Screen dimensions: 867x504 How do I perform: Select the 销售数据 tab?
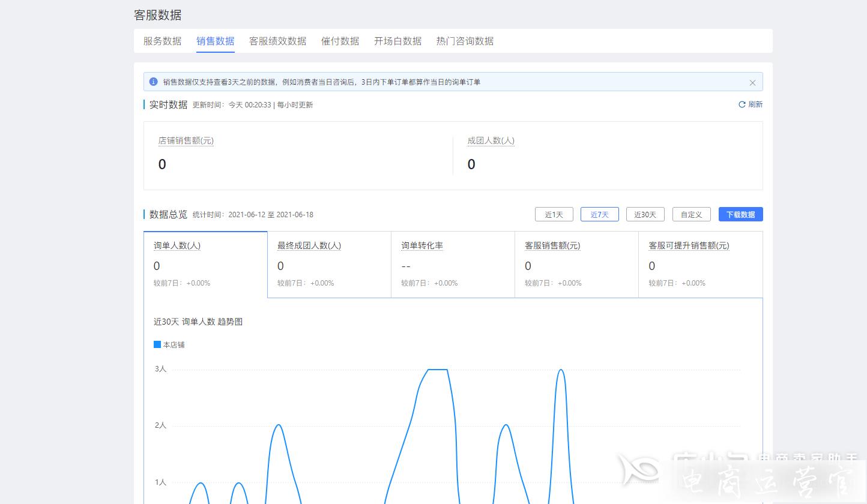tap(215, 41)
